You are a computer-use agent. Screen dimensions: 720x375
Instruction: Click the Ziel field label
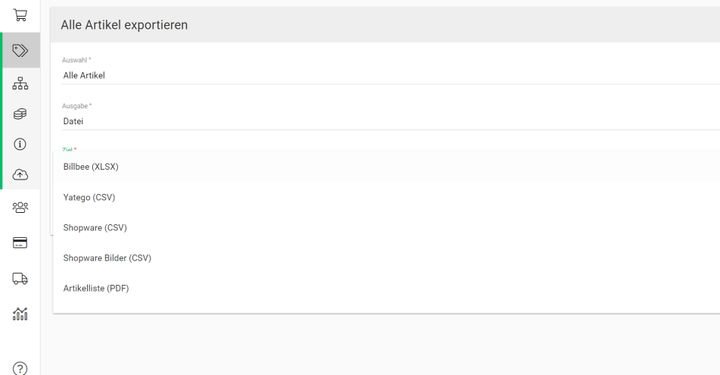(x=69, y=150)
